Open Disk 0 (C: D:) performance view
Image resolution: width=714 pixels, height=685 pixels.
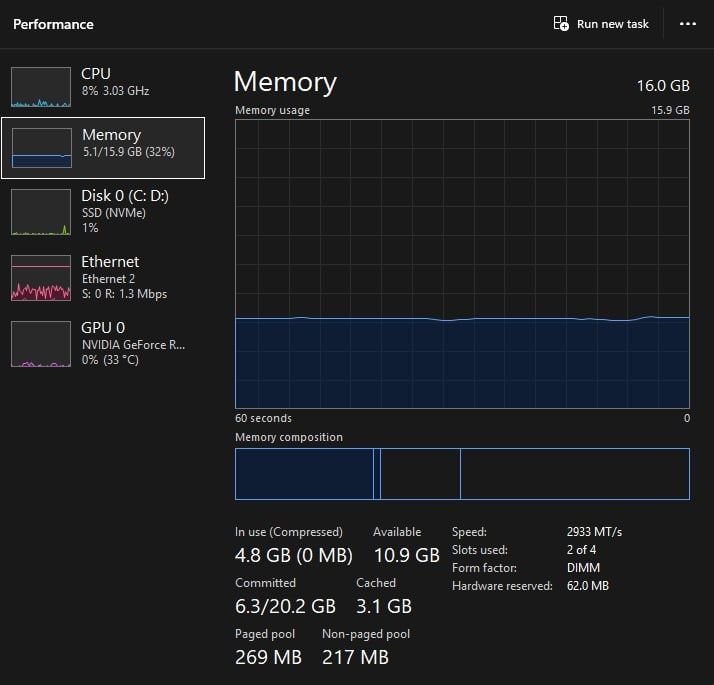pos(125,196)
